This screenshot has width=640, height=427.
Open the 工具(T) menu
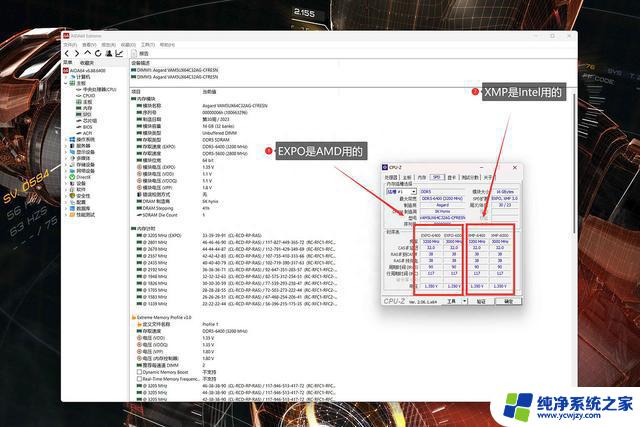[148, 44]
